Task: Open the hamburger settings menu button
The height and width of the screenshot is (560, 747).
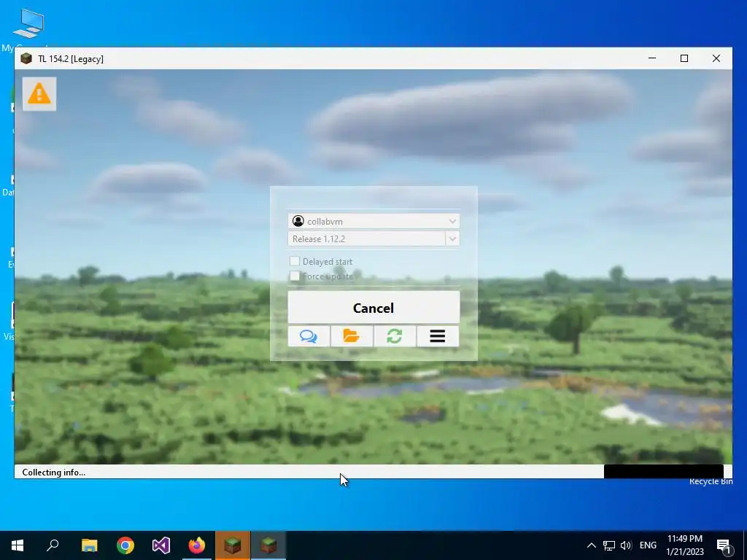Action: coord(438,336)
